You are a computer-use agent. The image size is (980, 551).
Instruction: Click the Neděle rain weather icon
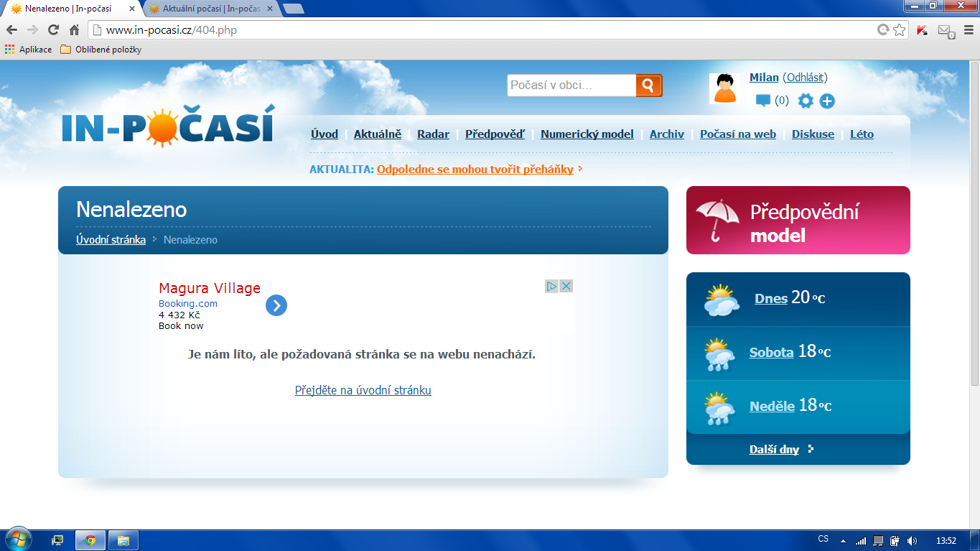(x=719, y=408)
